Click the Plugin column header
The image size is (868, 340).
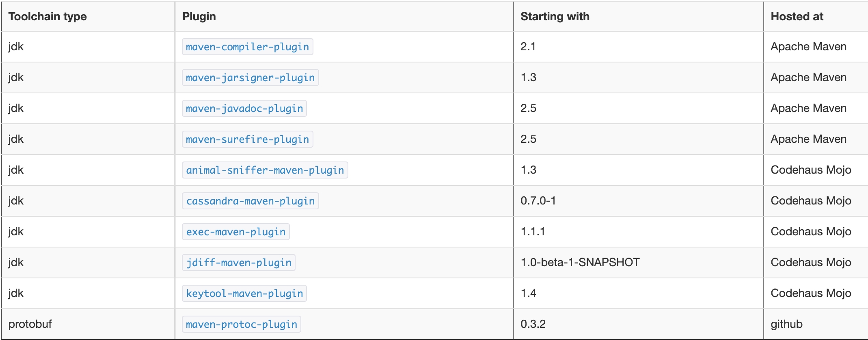tap(199, 17)
